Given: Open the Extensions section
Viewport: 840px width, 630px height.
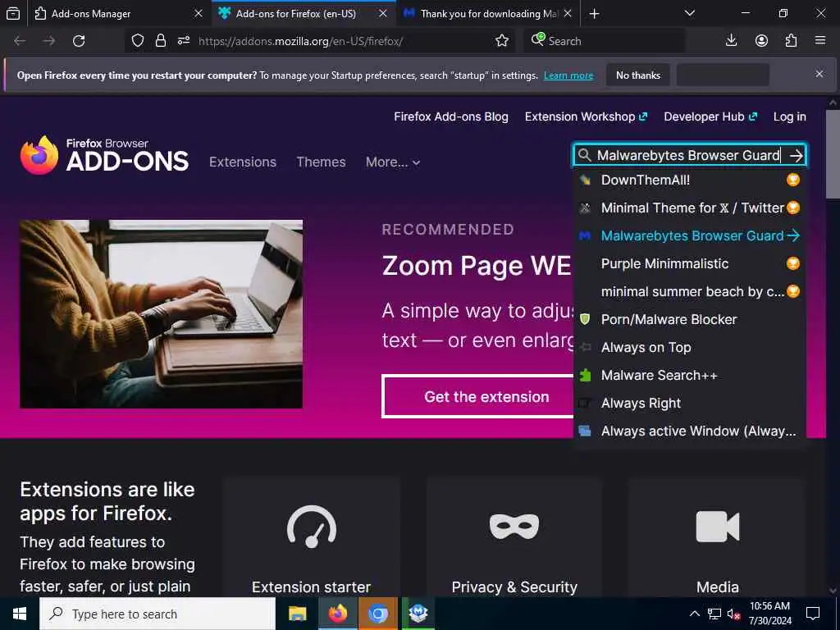Looking at the screenshot, I should pos(243,162).
